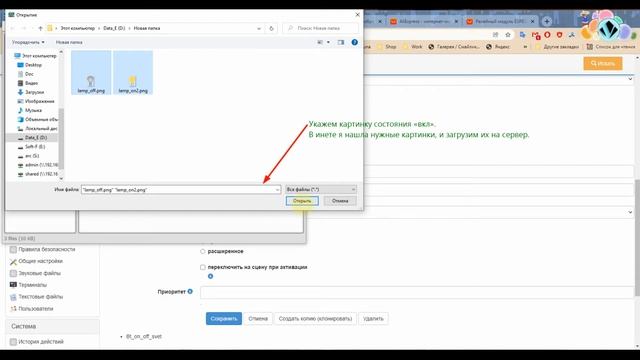Open the Все файлы type dropdown
Screen dimensions: 640x360
pyautogui.click(x=321, y=189)
